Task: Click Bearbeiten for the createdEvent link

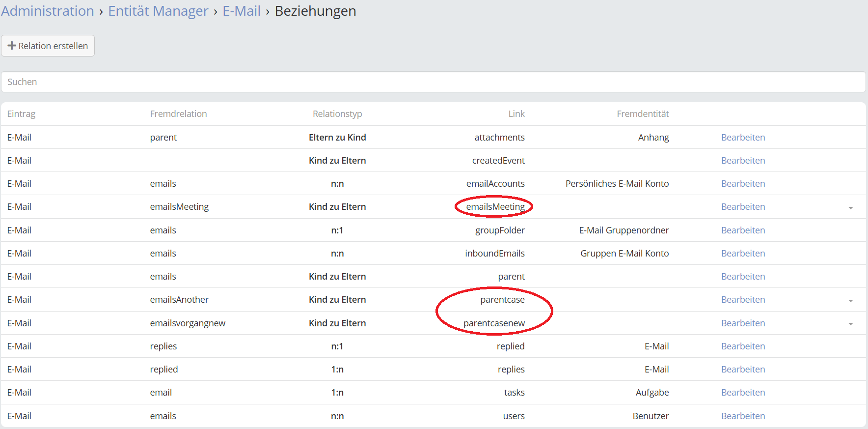Action: click(x=743, y=161)
